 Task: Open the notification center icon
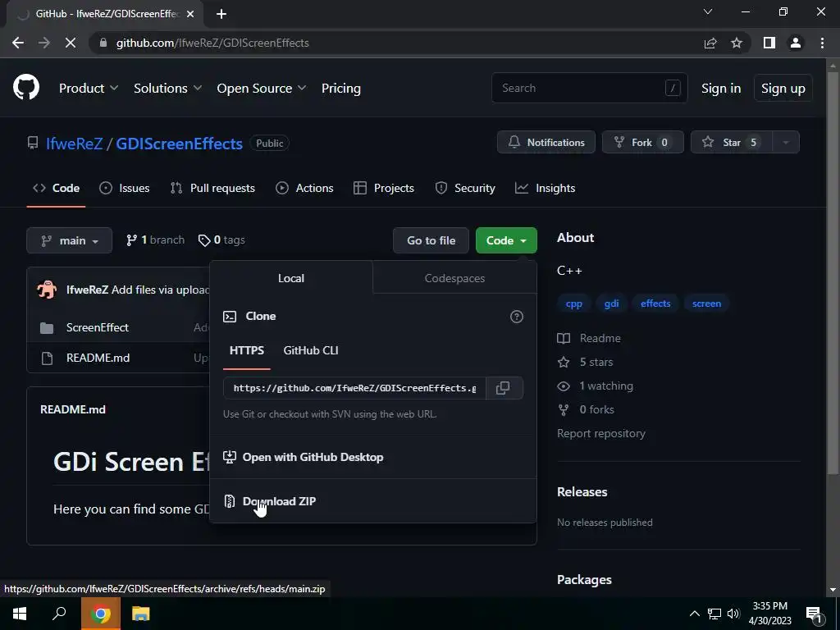tap(814, 614)
